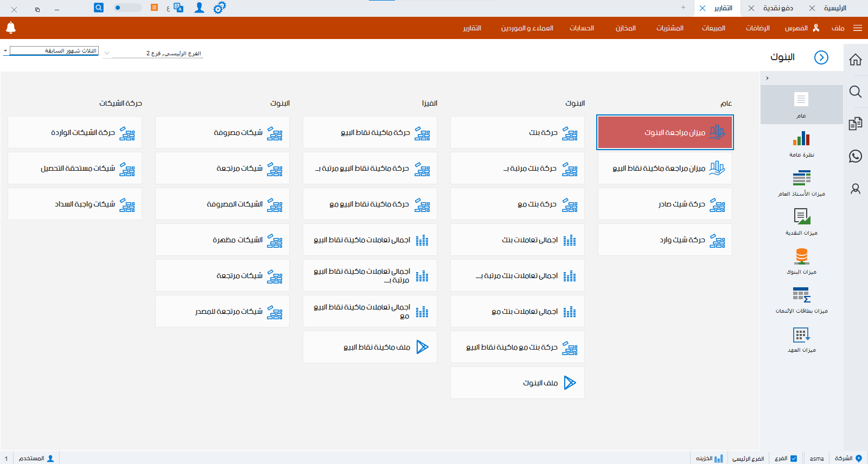Open settings gears icon in title bar
Viewport: 868px width, 464px height.
pos(219,8)
